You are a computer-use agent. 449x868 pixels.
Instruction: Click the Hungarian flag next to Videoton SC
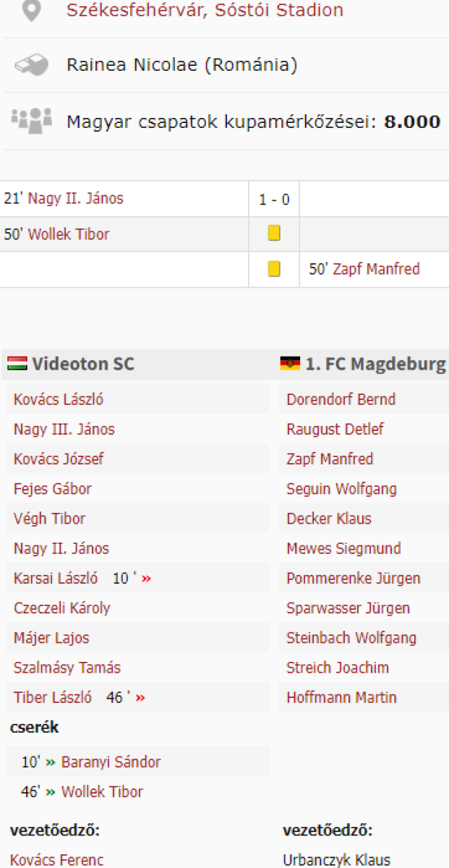tap(17, 363)
